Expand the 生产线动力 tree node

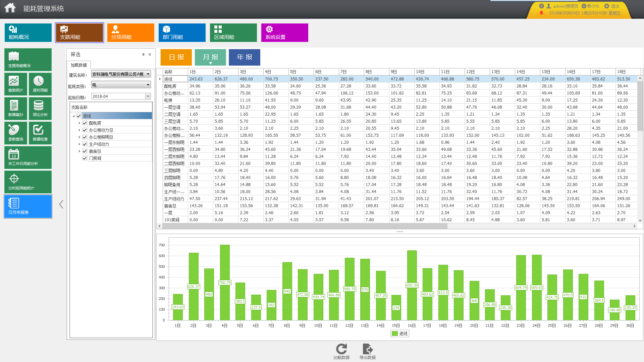click(79, 144)
